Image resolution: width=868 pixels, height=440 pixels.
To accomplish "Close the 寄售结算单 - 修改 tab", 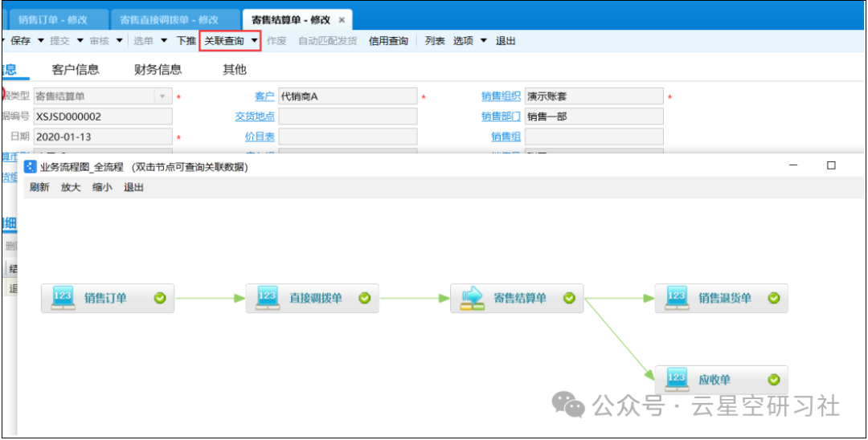I will (x=342, y=20).
